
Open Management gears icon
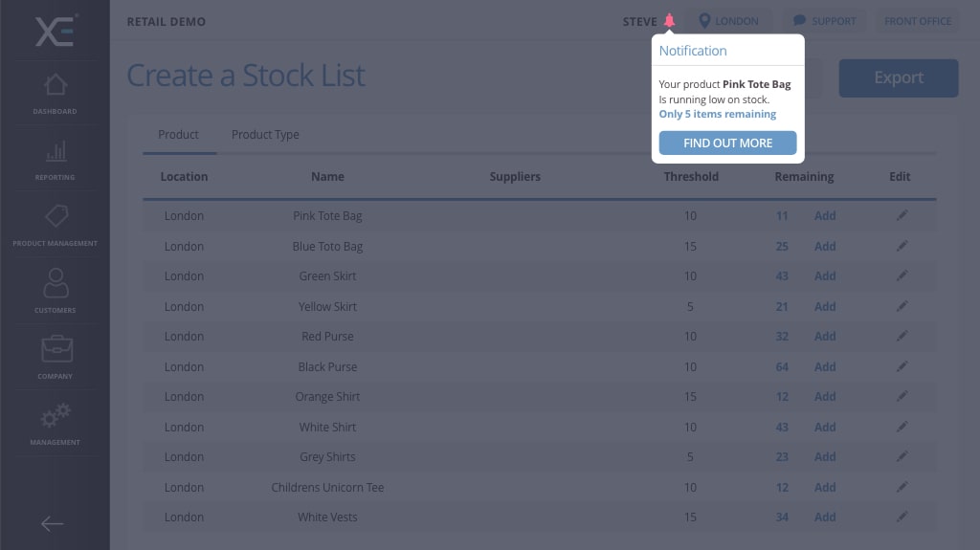(56, 415)
